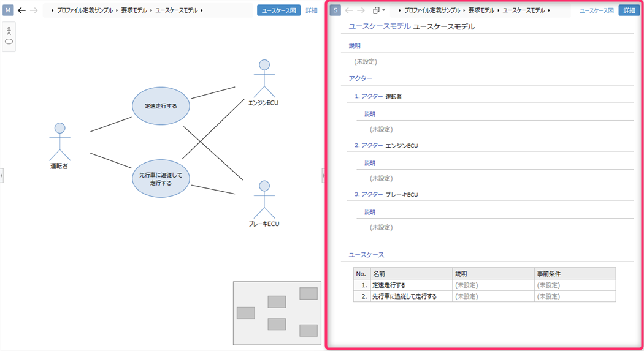
Task: Select the 1. アクター 運転者 entry
Action: pos(378,96)
